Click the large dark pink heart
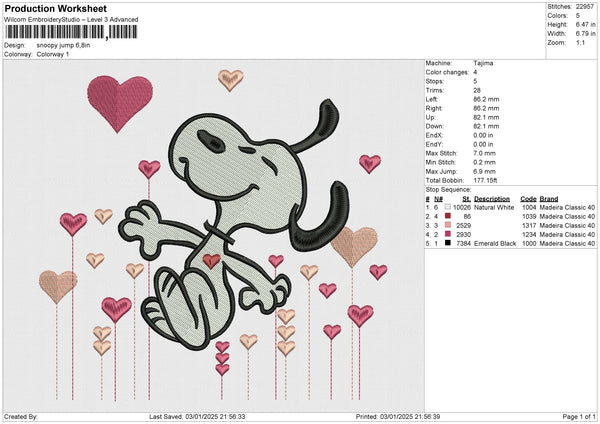The height and width of the screenshot is (424, 600). point(120,100)
